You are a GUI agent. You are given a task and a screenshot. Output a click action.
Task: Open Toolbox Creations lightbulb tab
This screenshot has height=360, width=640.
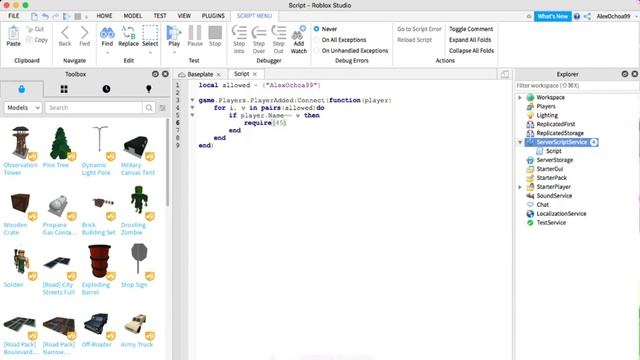149,89
